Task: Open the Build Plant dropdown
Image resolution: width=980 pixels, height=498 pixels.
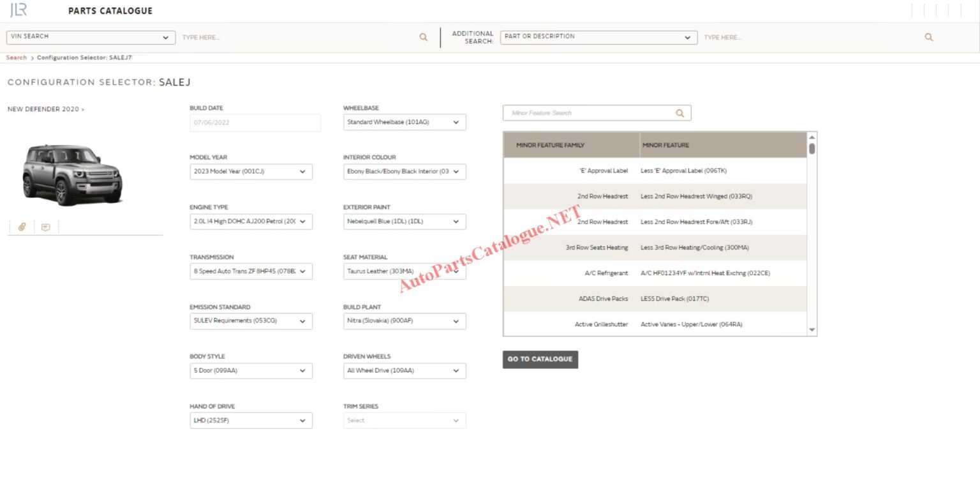Action: click(x=405, y=321)
